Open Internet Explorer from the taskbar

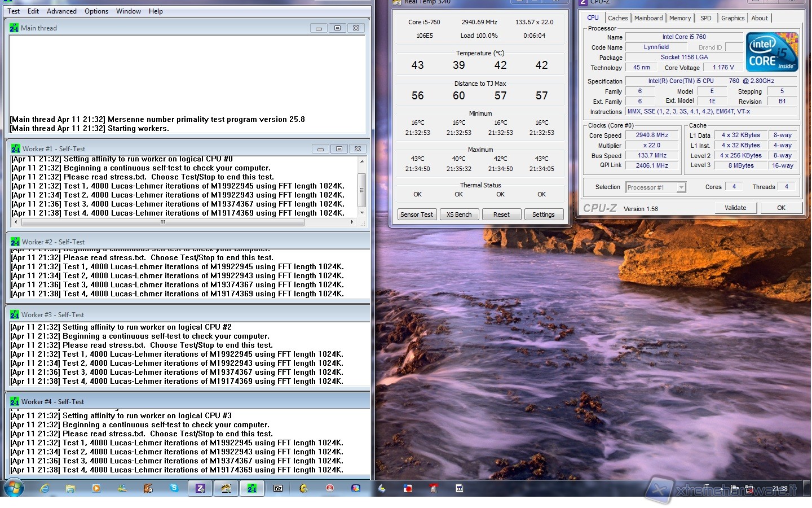point(45,488)
